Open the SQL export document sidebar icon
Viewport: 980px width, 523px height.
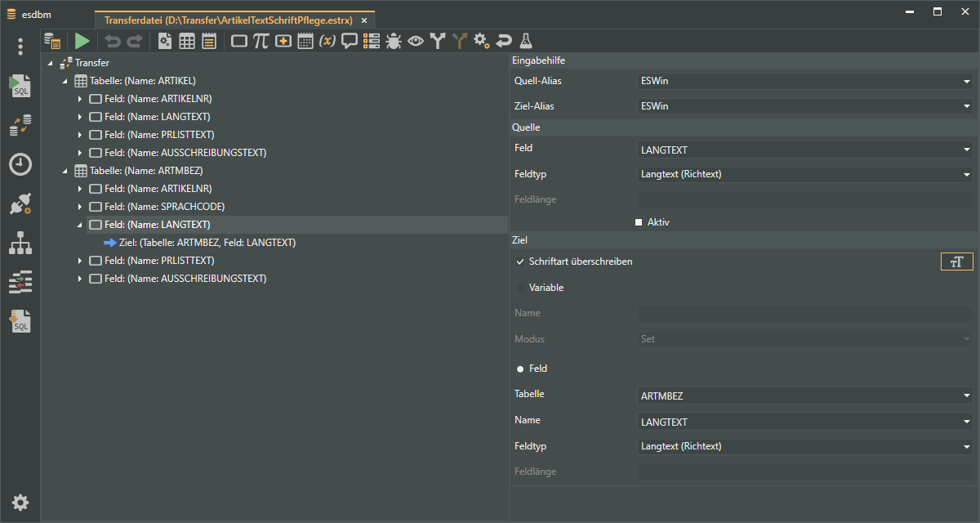(20, 321)
